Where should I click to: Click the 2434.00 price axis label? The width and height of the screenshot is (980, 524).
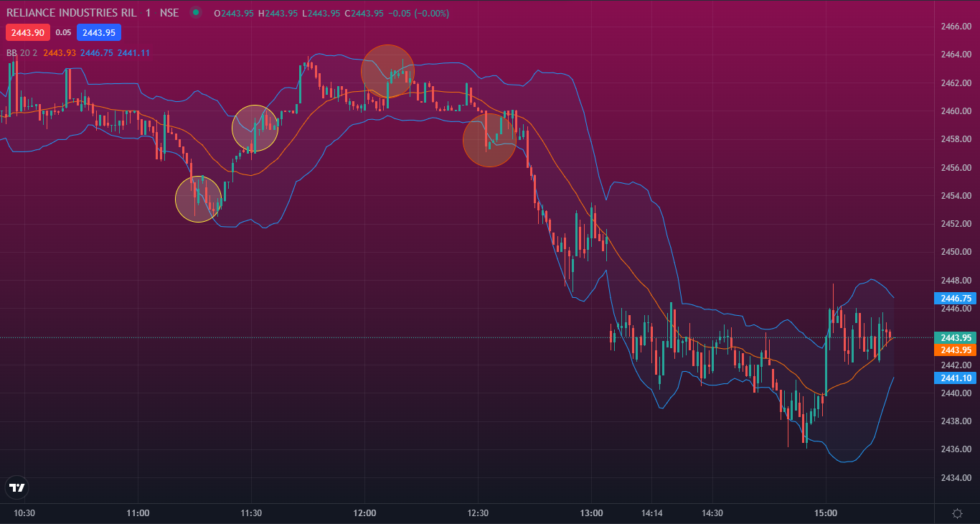(956, 478)
